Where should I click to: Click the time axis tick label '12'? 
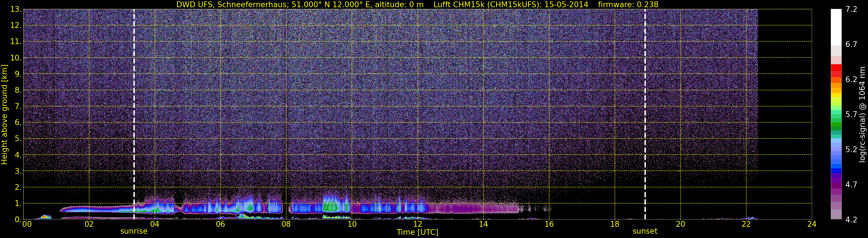pos(417,224)
